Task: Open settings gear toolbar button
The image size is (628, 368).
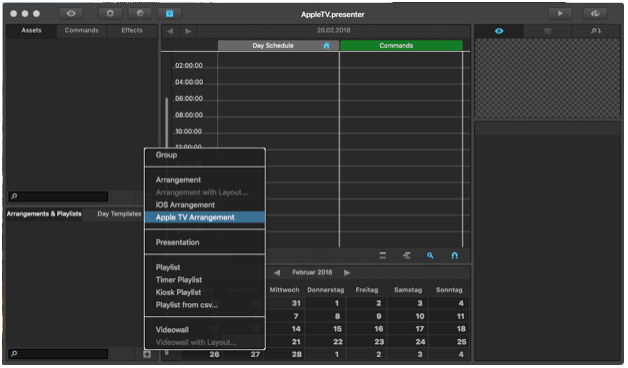Action: 110,14
